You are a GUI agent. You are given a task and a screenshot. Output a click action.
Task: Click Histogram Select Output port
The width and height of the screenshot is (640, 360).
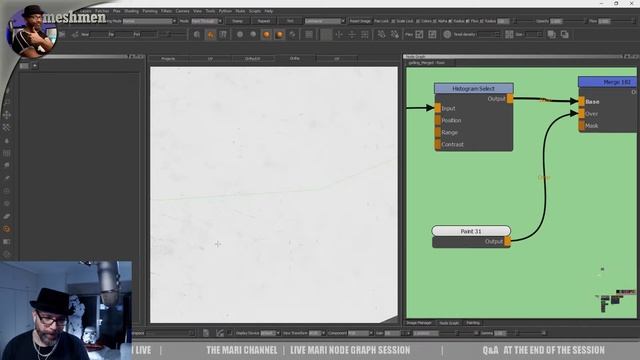(510, 98)
